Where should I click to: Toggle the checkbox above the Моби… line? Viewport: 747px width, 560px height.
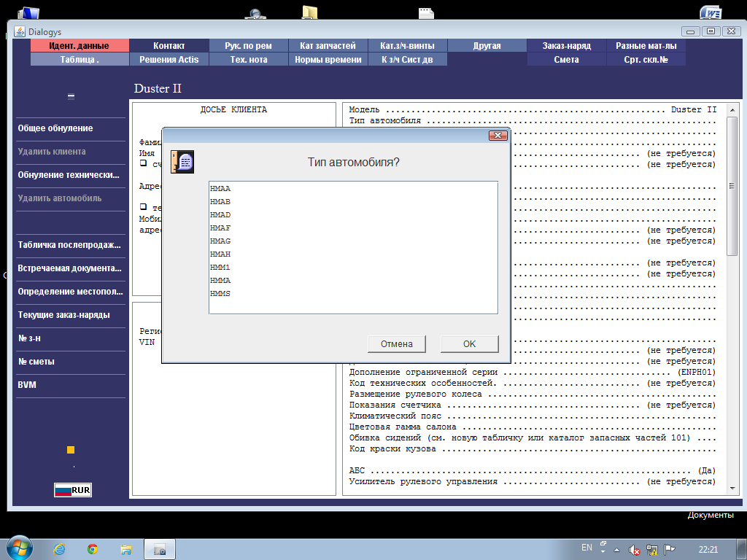coord(144,206)
